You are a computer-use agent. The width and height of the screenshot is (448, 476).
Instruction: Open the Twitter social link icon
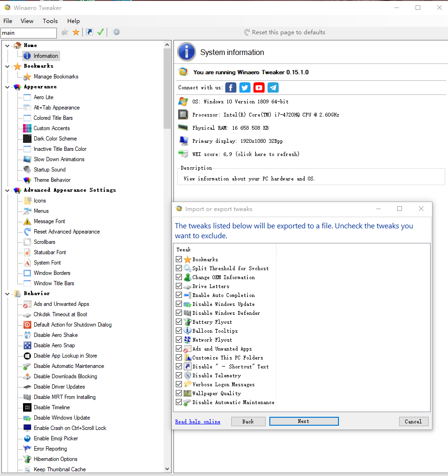tap(245, 88)
